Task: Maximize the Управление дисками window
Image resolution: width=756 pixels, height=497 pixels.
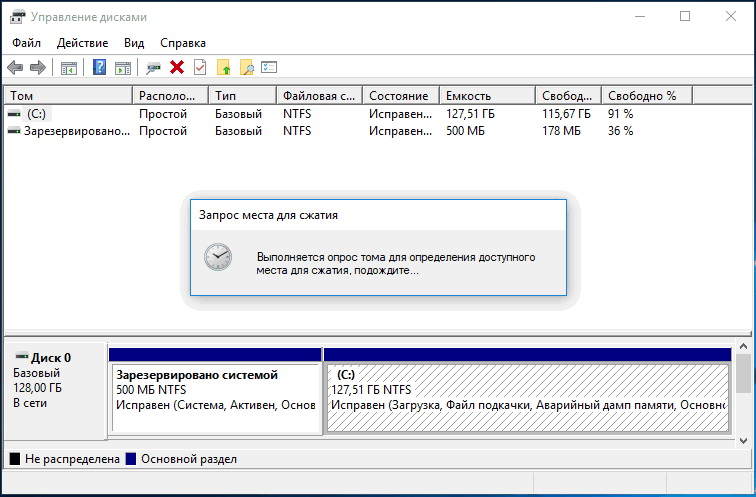Action: (685, 16)
